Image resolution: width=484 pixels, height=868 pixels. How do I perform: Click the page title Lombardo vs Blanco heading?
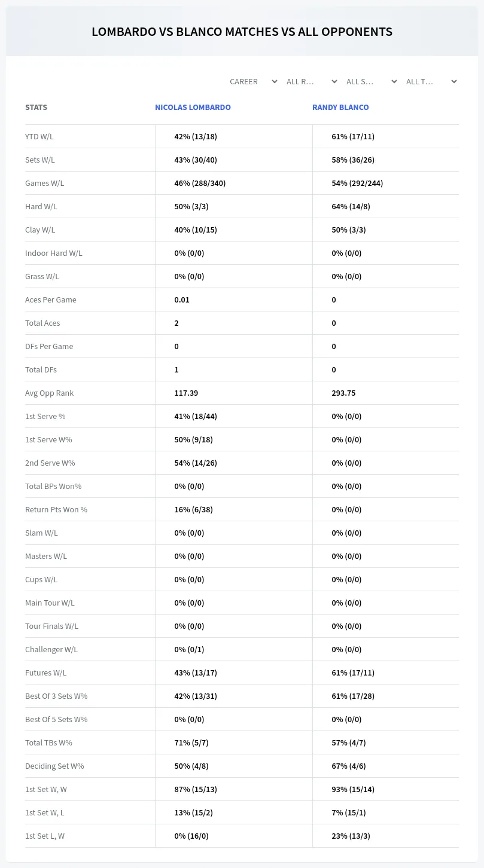(x=242, y=32)
